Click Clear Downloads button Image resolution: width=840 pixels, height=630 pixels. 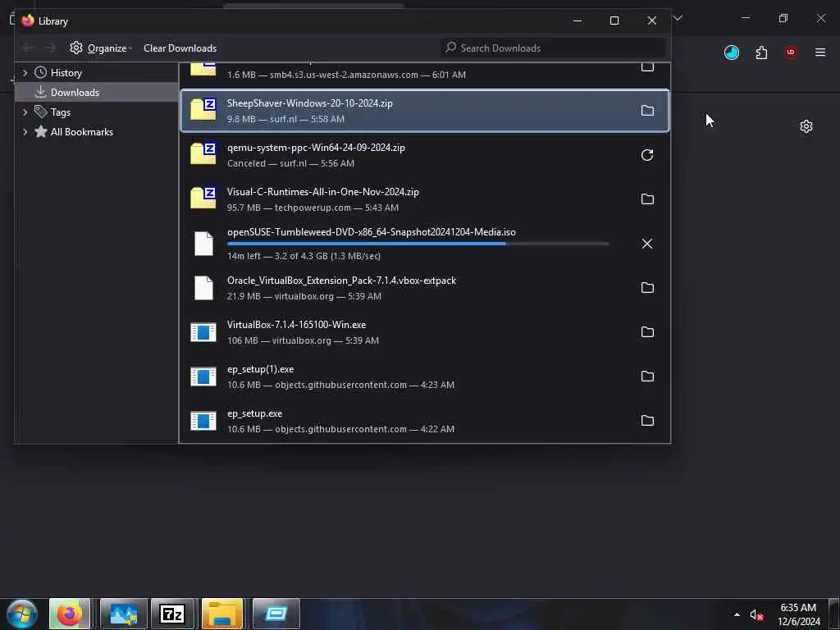pos(180,48)
